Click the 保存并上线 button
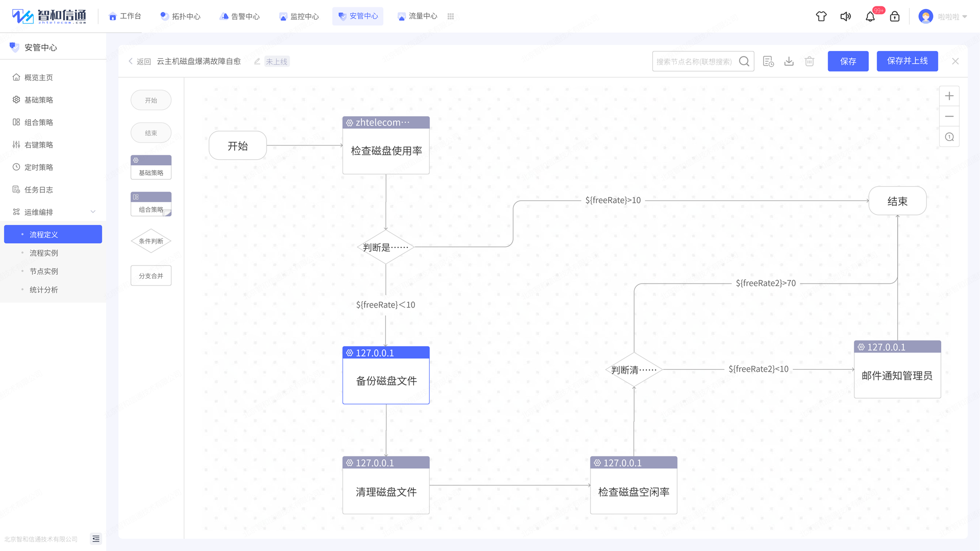The width and height of the screenshot is (980, 551). tap(907, 61)
